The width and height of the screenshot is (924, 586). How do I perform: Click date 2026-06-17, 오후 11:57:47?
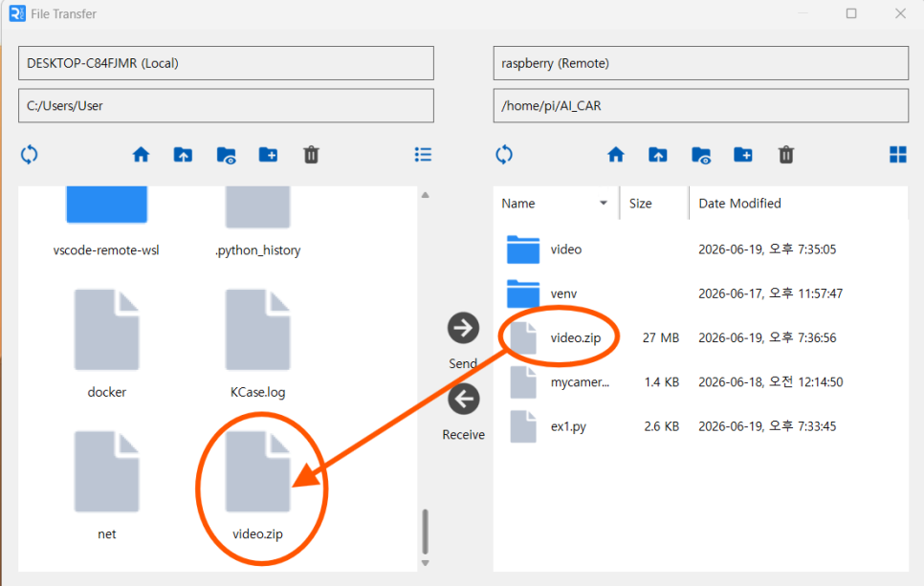tap(771, 293)
